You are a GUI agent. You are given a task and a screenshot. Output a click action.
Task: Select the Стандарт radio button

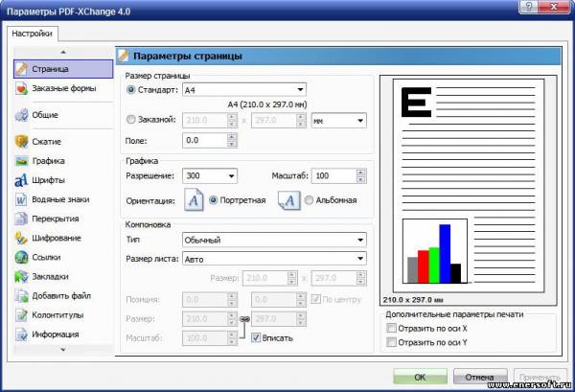click(131, 90)
